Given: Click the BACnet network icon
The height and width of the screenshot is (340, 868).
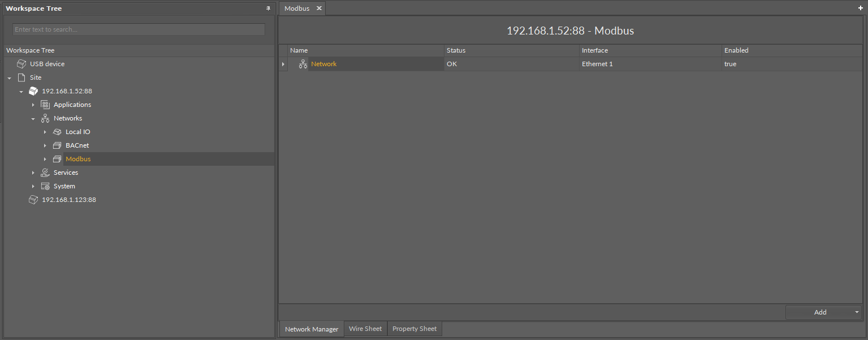Looking at the screenshot, I should 57,145.
